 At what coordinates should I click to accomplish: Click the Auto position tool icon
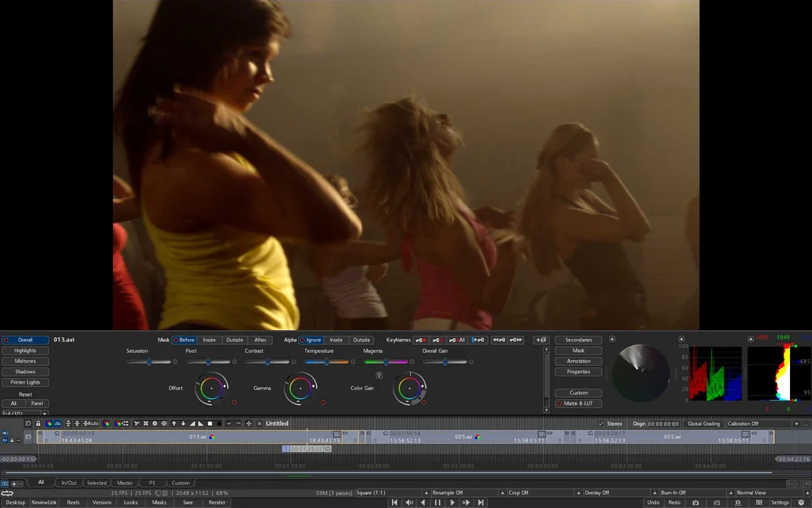tap(91, 423)
